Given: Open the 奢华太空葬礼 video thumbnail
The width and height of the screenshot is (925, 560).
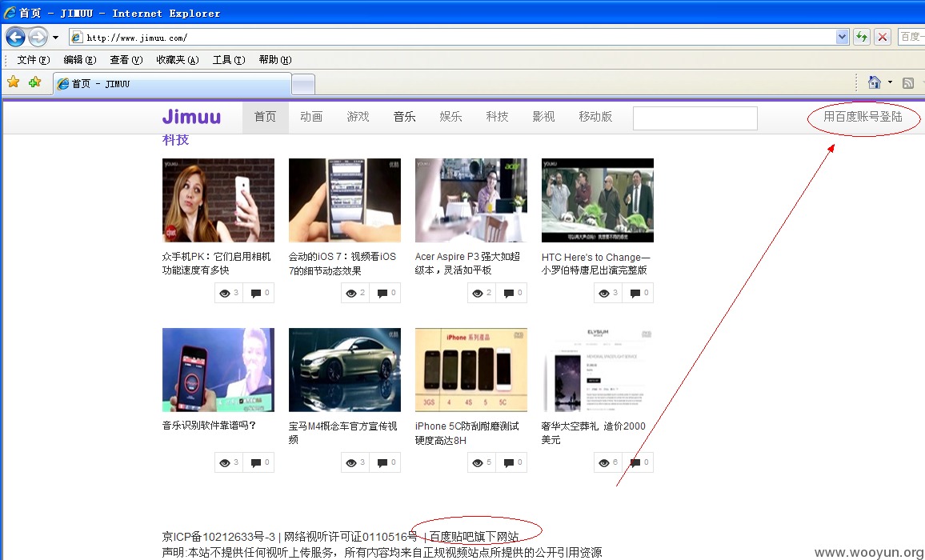Looking at the screenshot, I should [x=598, y=370].
